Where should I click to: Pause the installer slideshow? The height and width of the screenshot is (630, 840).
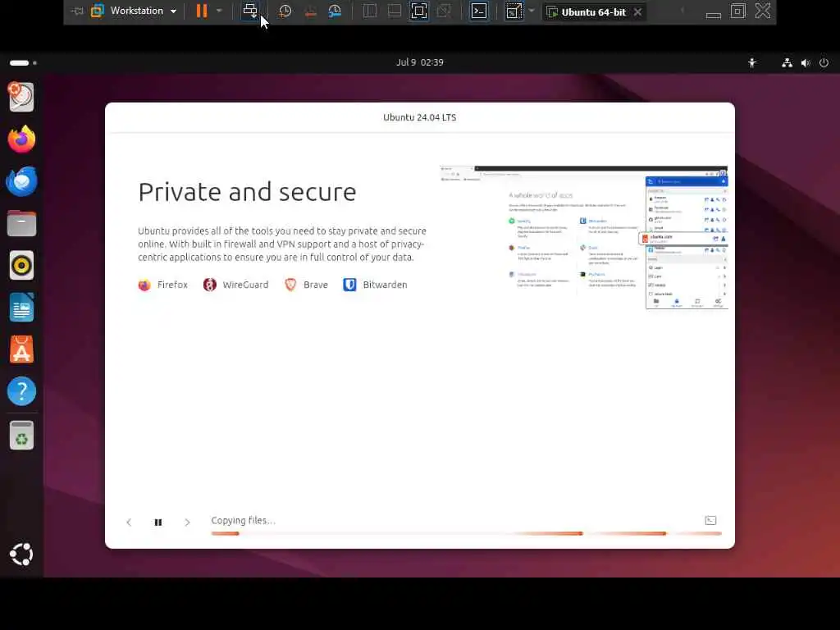tap(158, 523)
